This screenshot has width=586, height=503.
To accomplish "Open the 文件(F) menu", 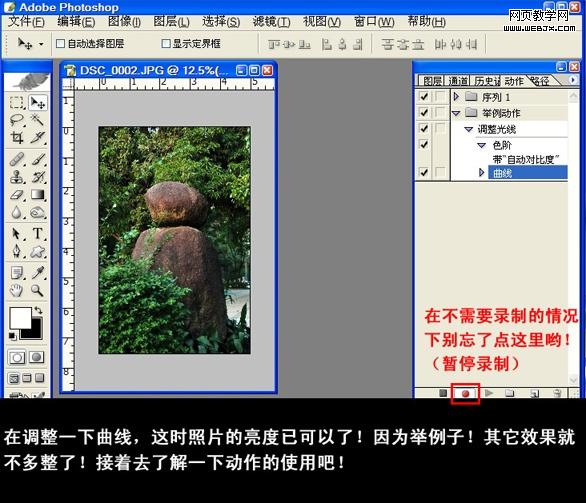I will 26,22.
